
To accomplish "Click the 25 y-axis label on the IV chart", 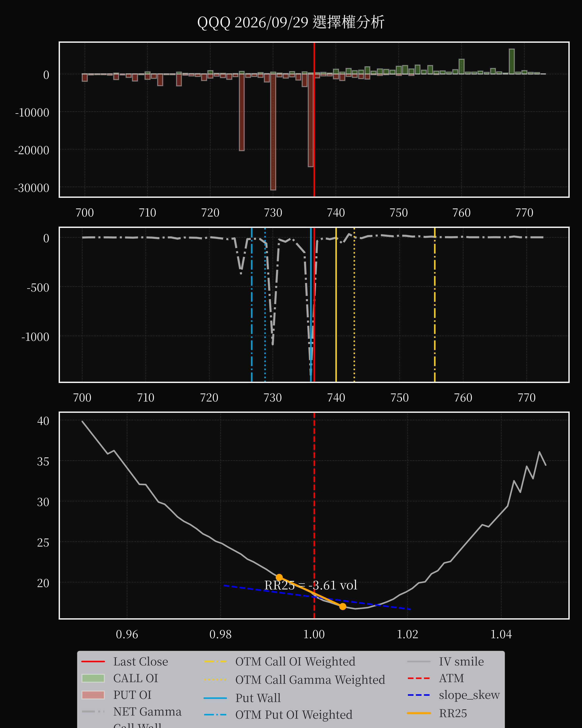I will (43, 542).
